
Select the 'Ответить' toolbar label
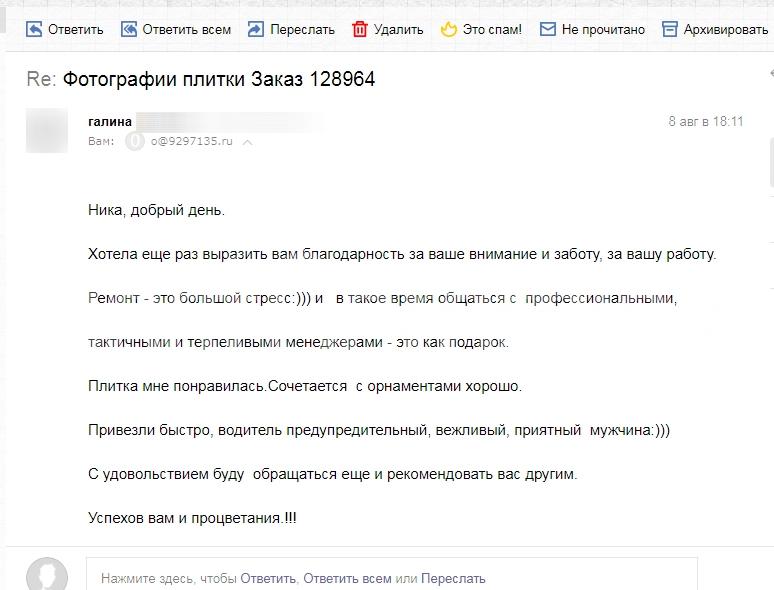tap(76, 30)
